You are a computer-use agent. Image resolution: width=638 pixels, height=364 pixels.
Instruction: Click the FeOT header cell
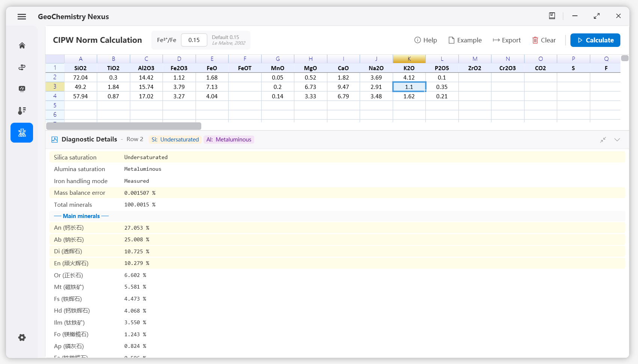coord(245,68)
